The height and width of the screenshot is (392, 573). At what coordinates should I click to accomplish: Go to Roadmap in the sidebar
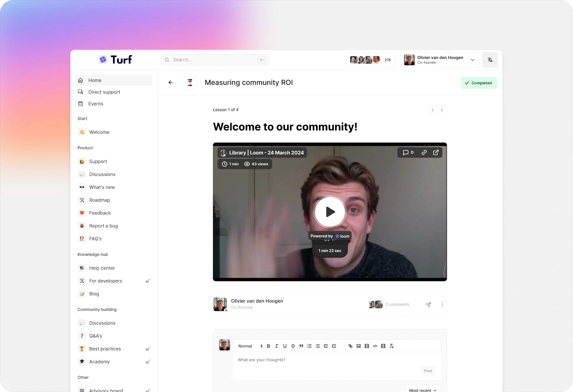(99, 200)
